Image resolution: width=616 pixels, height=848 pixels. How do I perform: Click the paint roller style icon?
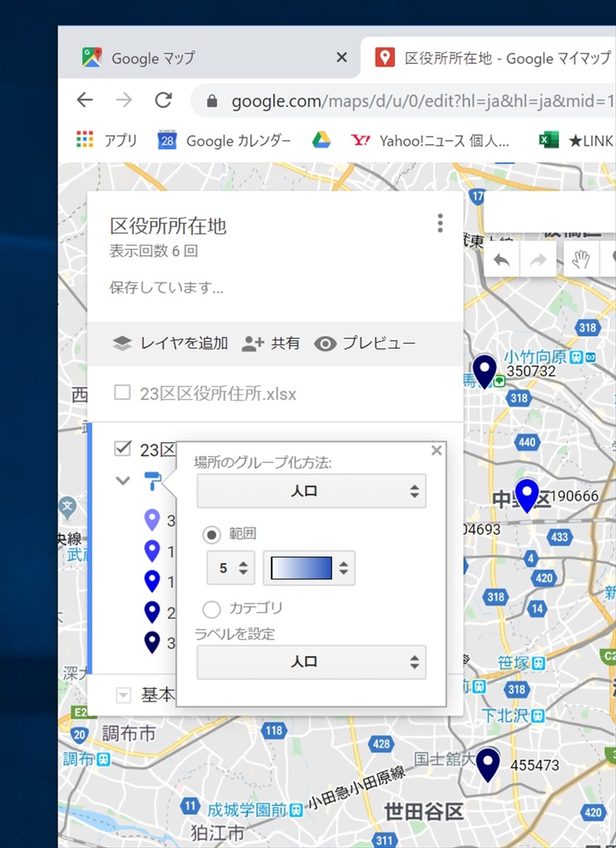tap(152, 480)
